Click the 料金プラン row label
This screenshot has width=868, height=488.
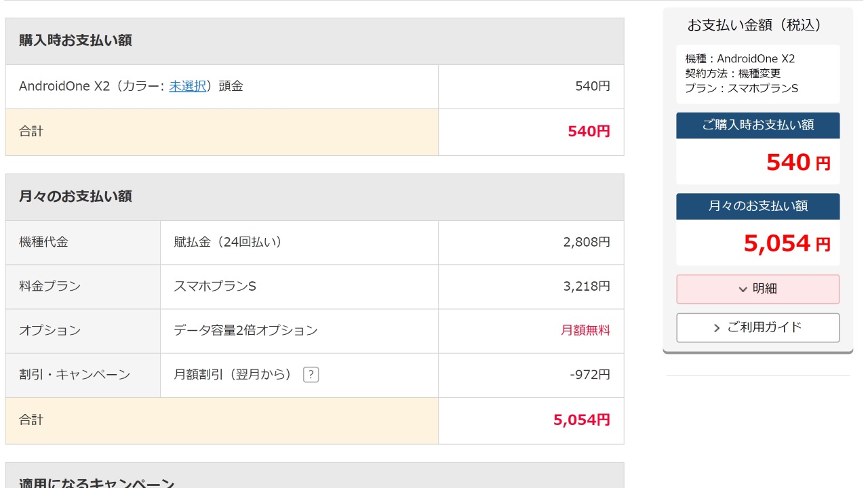[50, 286]
